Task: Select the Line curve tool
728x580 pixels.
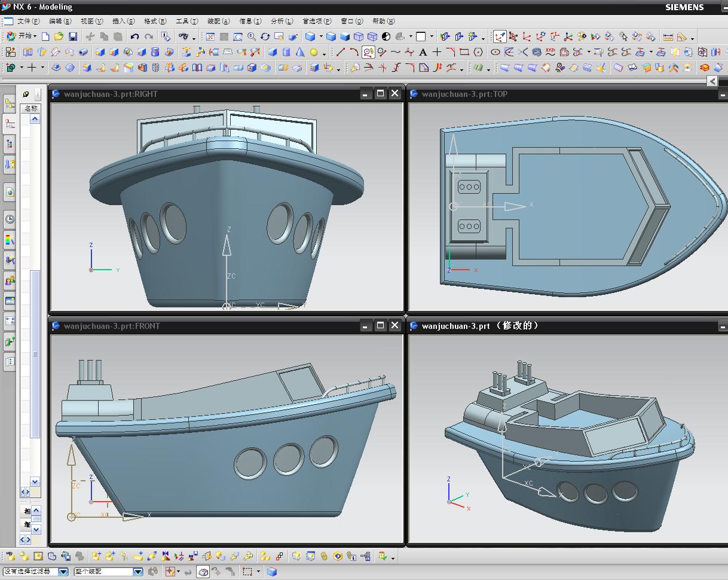Action: 341,52
